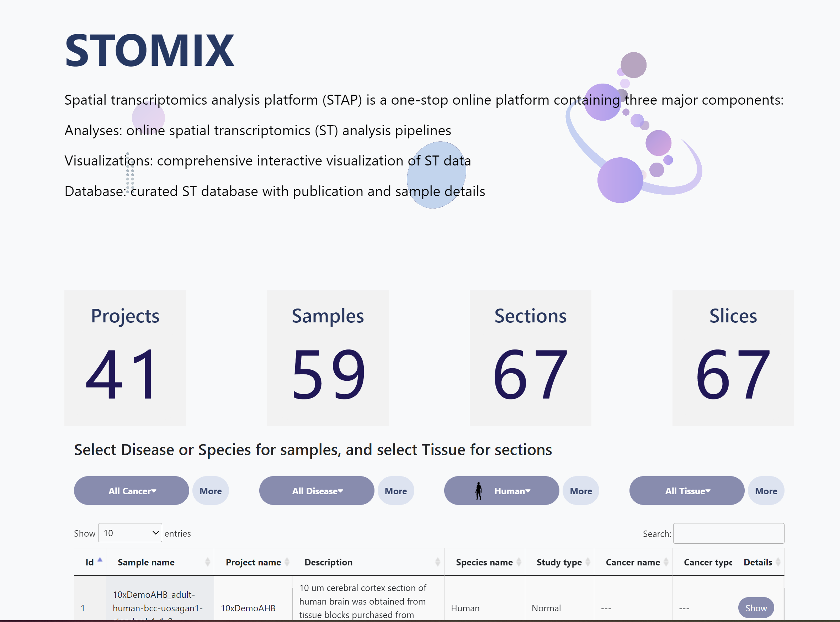Image resolution: width=840 pixels, height=622 pixels.
Task: Open the All Disease dropdown
Action: click(317, 491)
